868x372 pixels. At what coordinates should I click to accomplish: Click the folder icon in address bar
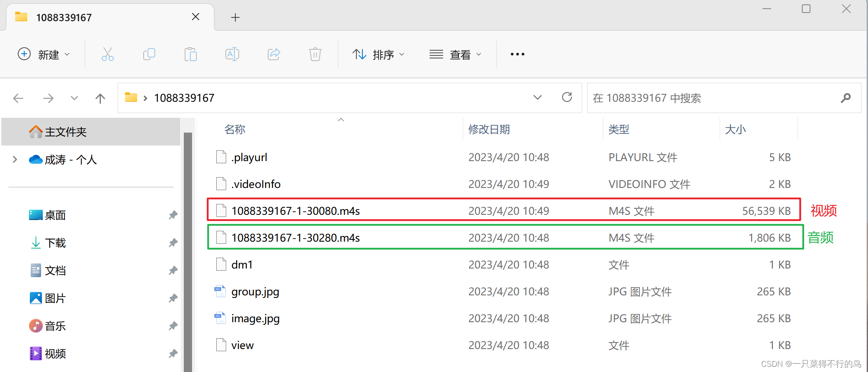point(131,97)
